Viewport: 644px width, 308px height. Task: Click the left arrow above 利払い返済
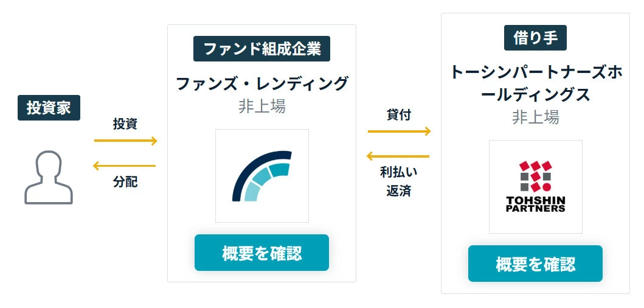coord(398,156)
